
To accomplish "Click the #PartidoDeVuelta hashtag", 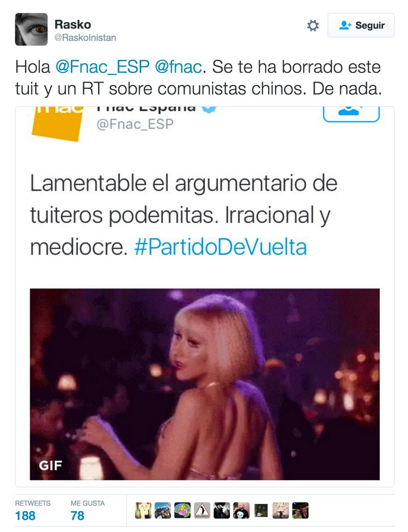I will 220,247.
